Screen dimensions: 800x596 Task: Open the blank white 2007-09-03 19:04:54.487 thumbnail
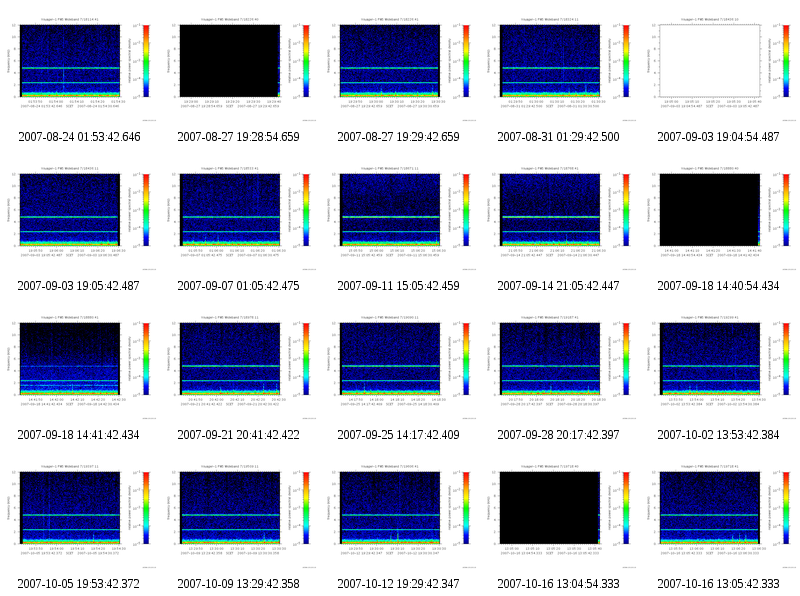click(x=719, y=69)
